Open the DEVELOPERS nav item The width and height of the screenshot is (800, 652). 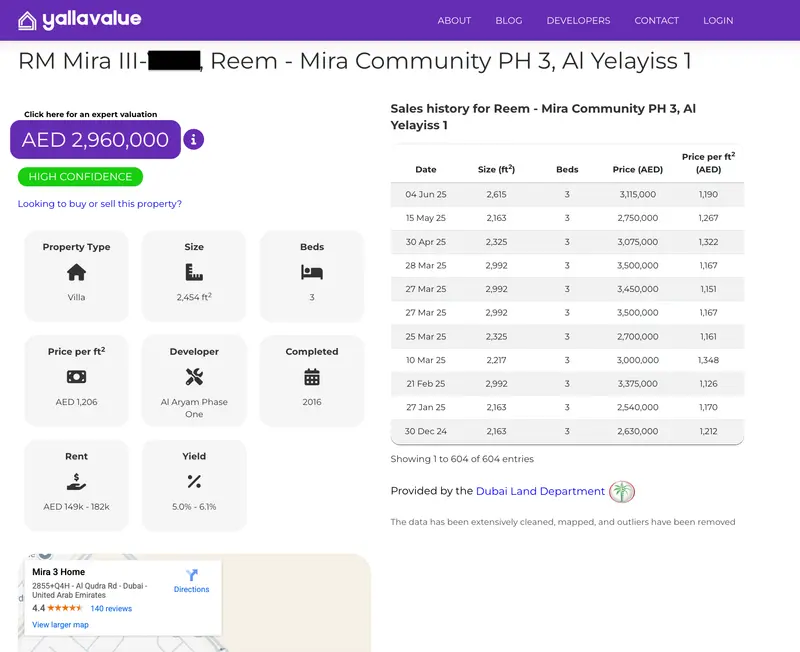click(x=578, y=20)
